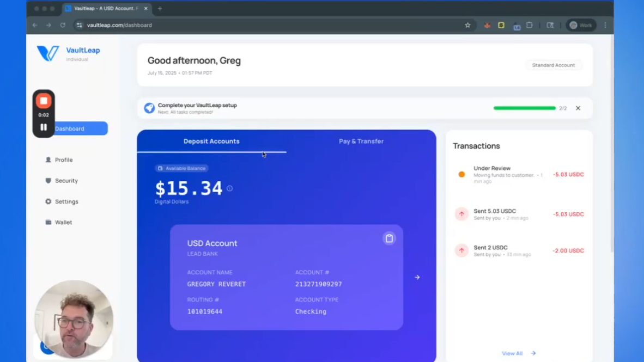Click account number 213271909297
The height and width of the screenshot is (362, 644).
(318, 284)
